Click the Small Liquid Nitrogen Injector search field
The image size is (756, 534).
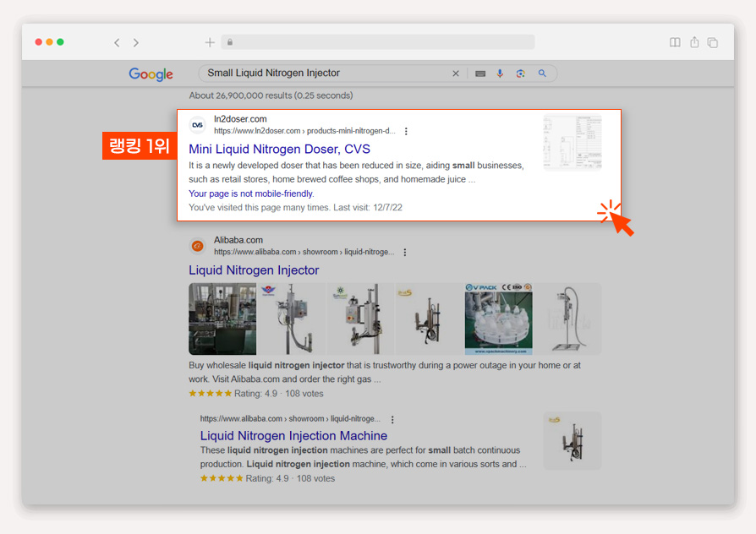point(323,74)
